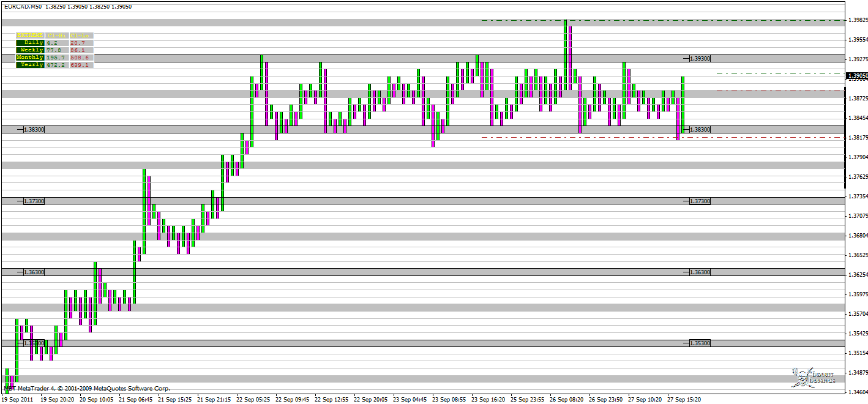Click 1.39825 on the price axis
Viewport: 868px width, 404px height.
click(858, 20)
